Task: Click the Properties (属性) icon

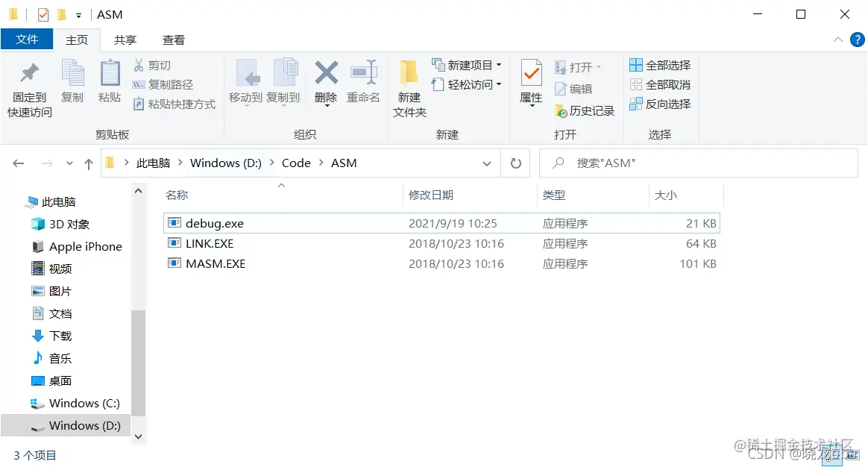Action: [532, 73]
